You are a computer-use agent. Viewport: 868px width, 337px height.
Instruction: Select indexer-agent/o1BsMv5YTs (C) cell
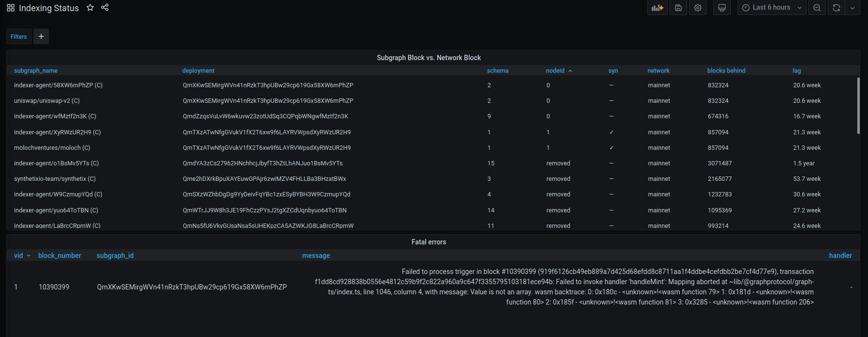pos(56,163)
